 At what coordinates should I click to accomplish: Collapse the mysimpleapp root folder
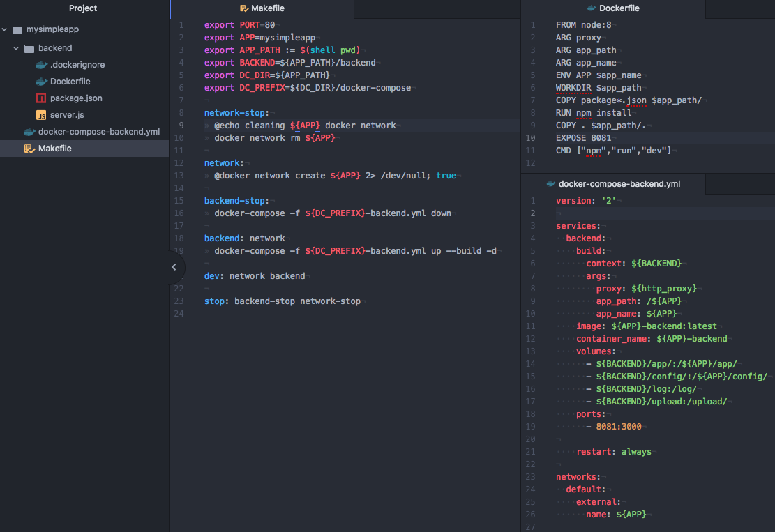4,30
